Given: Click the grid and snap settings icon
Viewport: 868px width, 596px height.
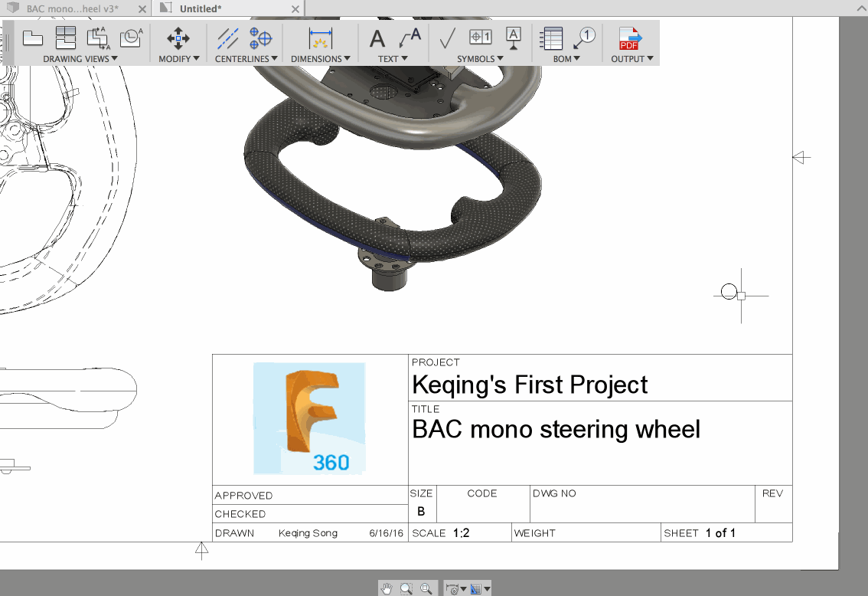Looking at the screenshot, I should 475,589.
